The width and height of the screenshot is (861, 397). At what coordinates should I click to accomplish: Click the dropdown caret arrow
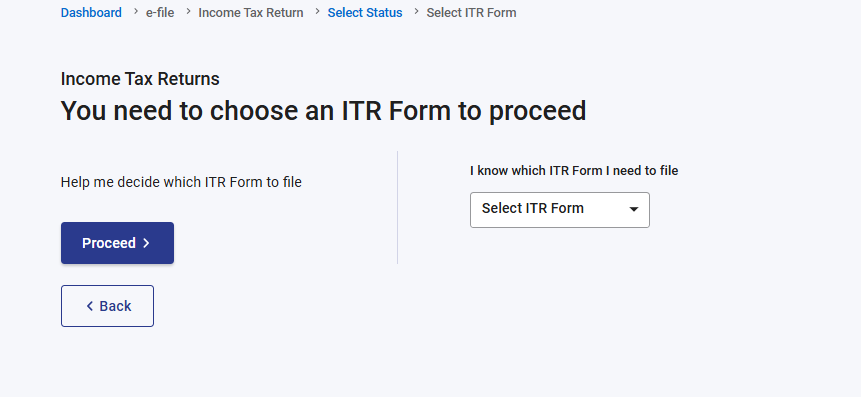coord(634,209)
